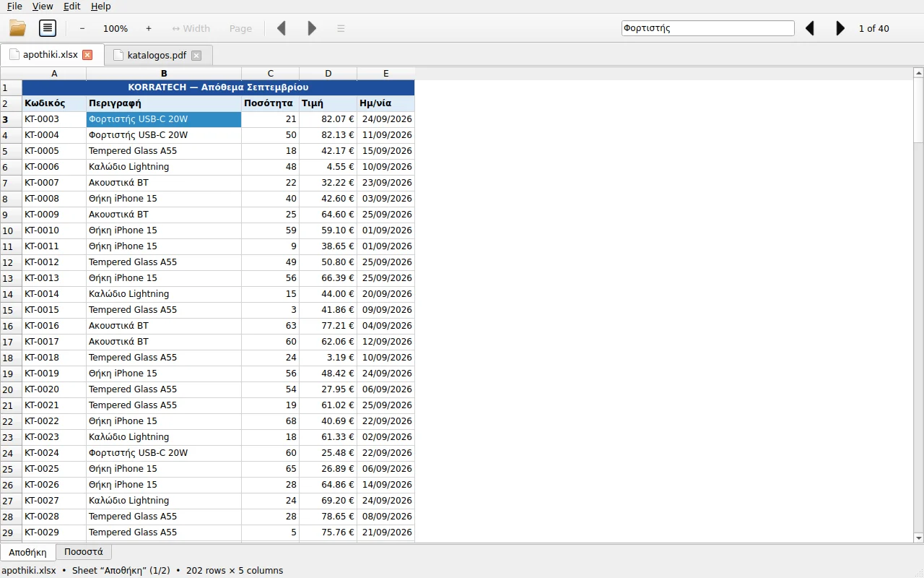Image resolution: width=924 pixels, height=578 pixels.
Task: Switch to the Ποσοστά sheet
Action: 84,551
